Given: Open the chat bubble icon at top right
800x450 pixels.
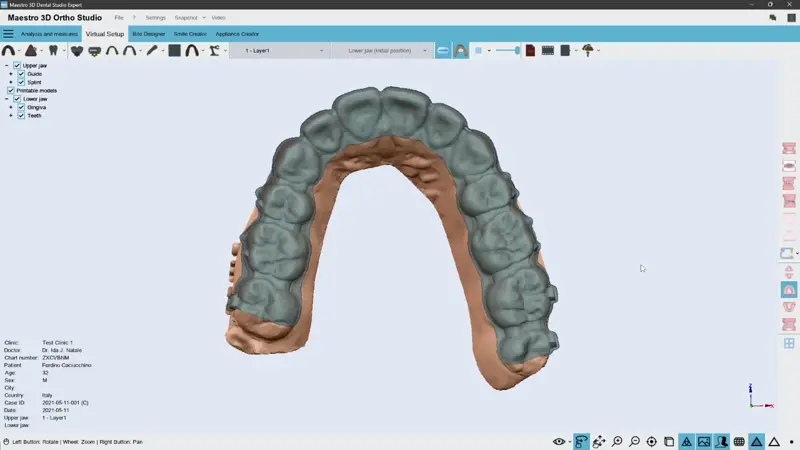Looking at the screenshot, I should (772, 18).
